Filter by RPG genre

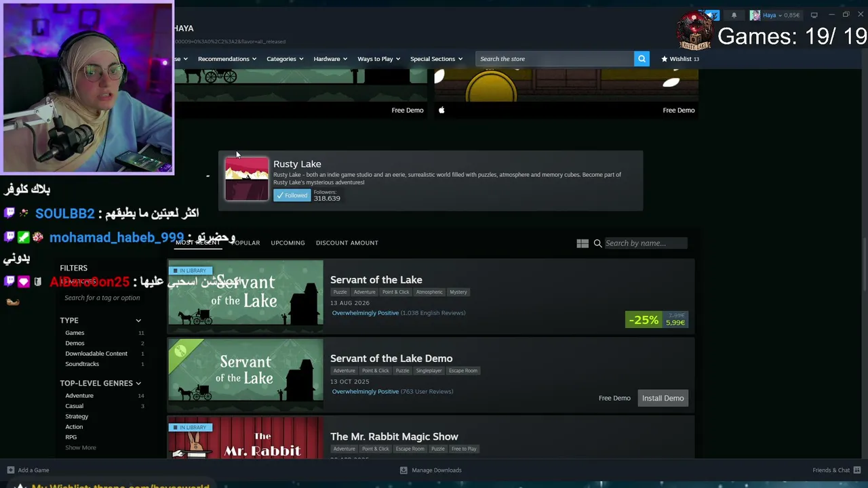click(x=71, y=437)
